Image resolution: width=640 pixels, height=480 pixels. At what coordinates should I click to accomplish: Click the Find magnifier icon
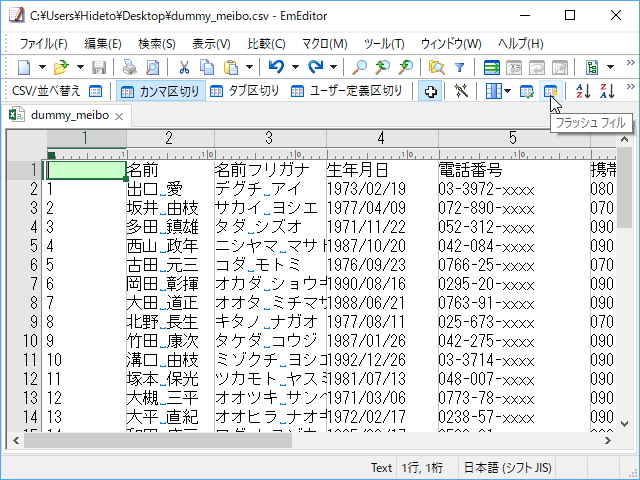(x=360, y=67)
